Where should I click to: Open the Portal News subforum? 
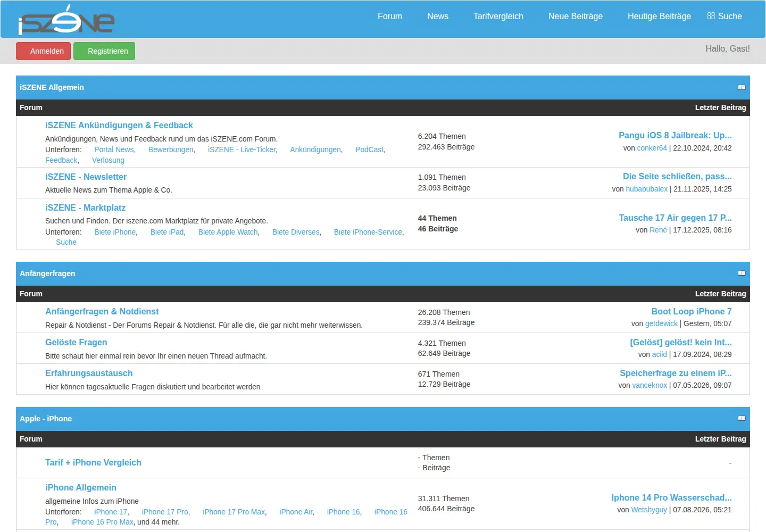point(114,149)
